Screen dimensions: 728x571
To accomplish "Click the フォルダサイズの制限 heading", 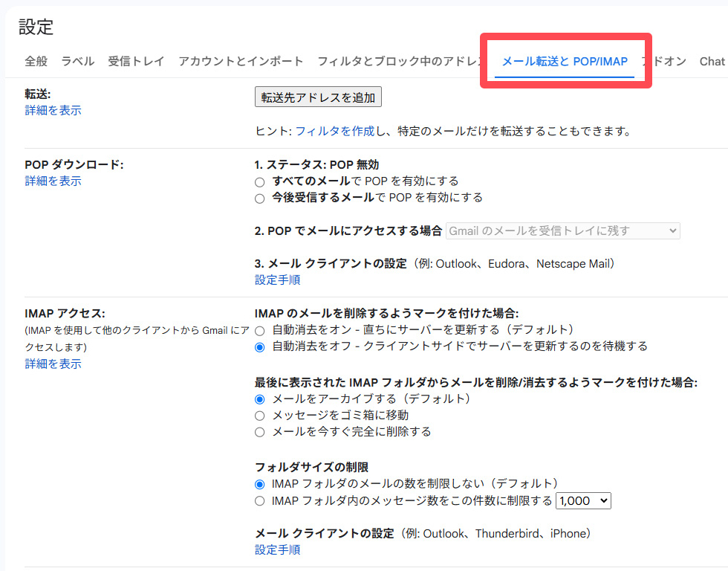I will pos(311,467).
